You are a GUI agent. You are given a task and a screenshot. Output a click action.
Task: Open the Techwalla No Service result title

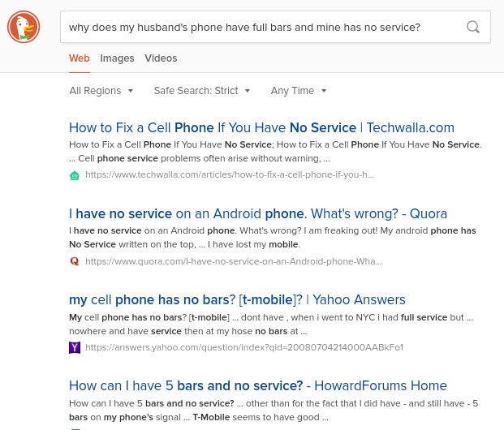coord(261,127)
